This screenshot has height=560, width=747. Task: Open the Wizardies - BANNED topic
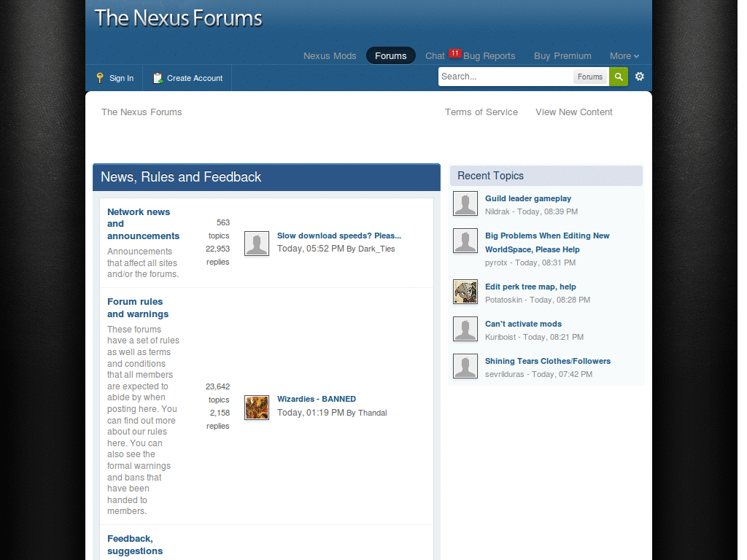click(316, 399)
